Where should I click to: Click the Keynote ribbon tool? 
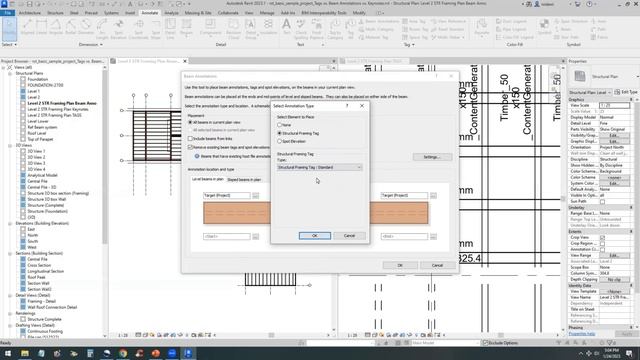pos(482,28)
